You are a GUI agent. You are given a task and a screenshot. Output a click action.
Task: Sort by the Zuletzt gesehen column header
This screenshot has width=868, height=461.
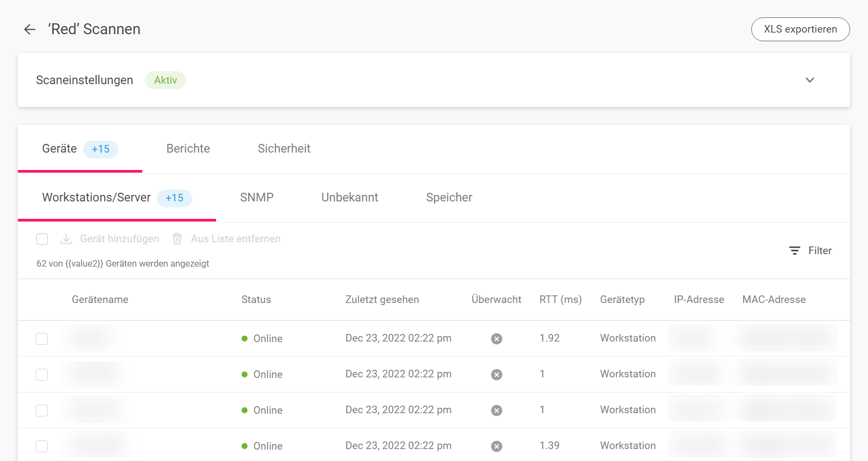coord(382,300)
